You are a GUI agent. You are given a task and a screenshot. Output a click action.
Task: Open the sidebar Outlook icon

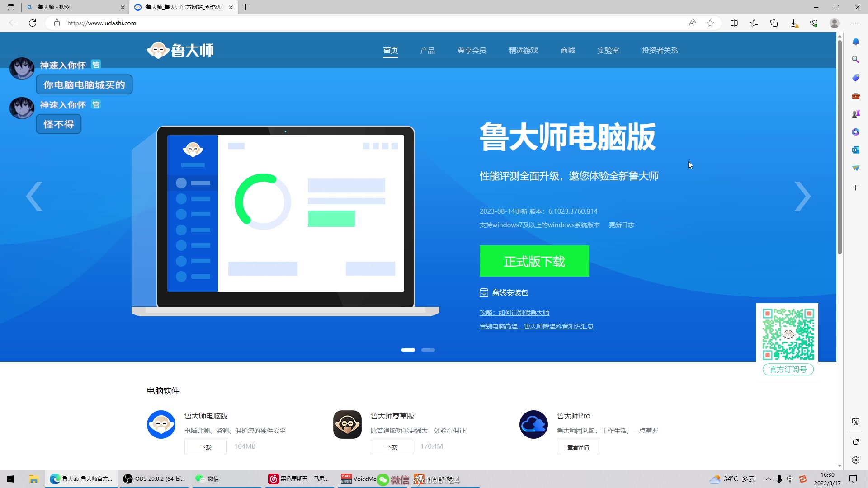pyautogui.click(x=856, y=150)
